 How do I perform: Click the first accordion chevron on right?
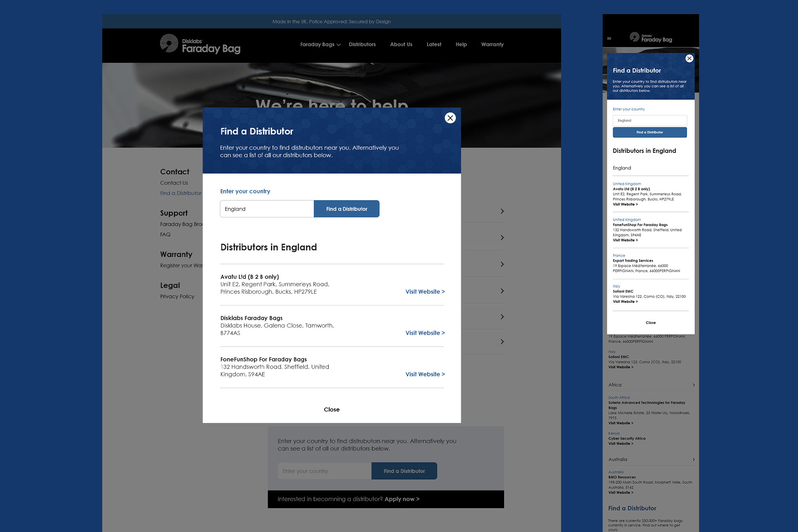tap(502, 211)
